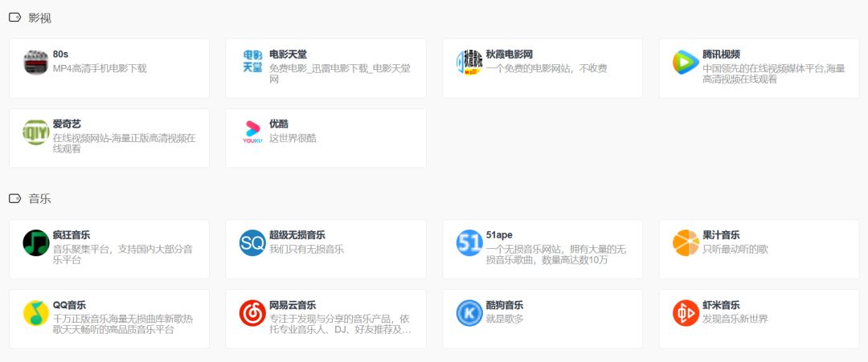Open the 酷狗音乐 title link

(504, 305)
